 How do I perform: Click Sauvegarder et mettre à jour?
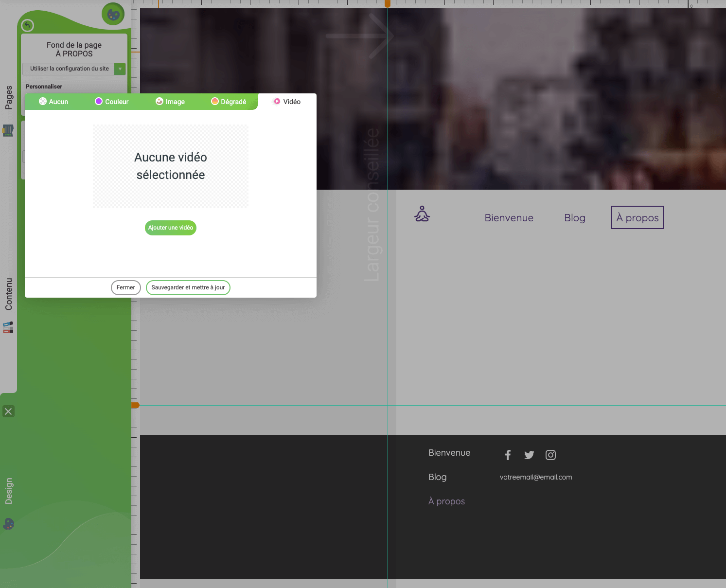tap(188, 287)
